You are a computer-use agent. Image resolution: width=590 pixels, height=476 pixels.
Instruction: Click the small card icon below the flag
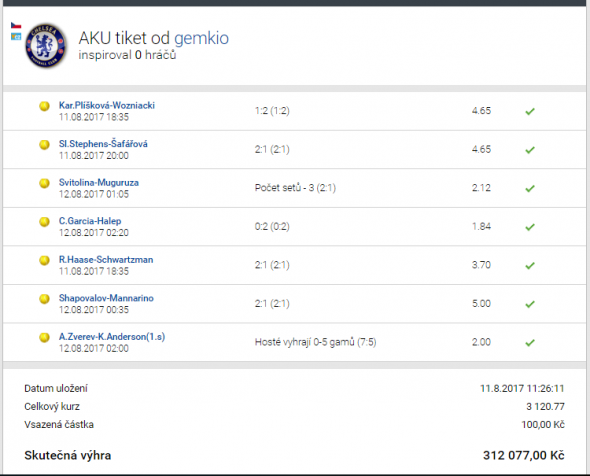coord(16,36)
